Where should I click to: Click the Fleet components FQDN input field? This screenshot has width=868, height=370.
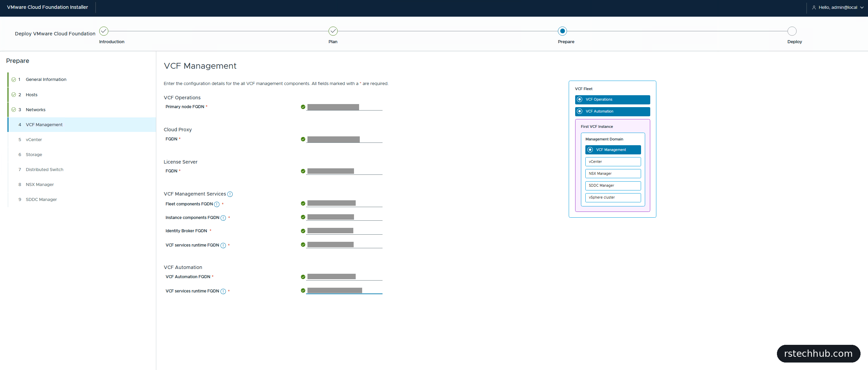[344, 203]
